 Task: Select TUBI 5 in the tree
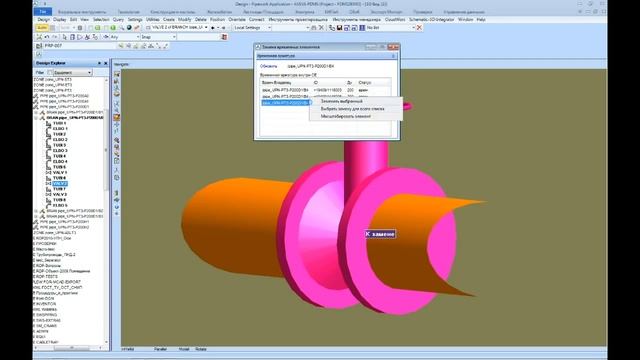[x=59, y=167]
